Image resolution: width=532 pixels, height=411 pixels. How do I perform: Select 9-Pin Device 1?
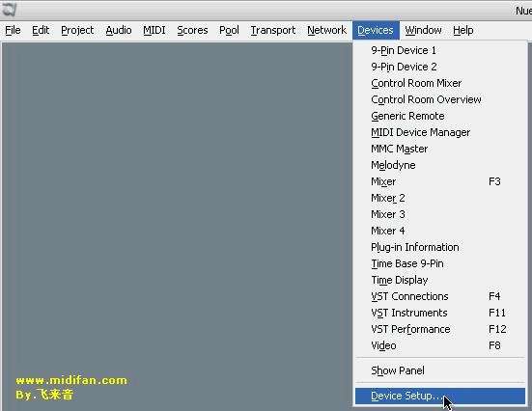[x=440, y=50]
